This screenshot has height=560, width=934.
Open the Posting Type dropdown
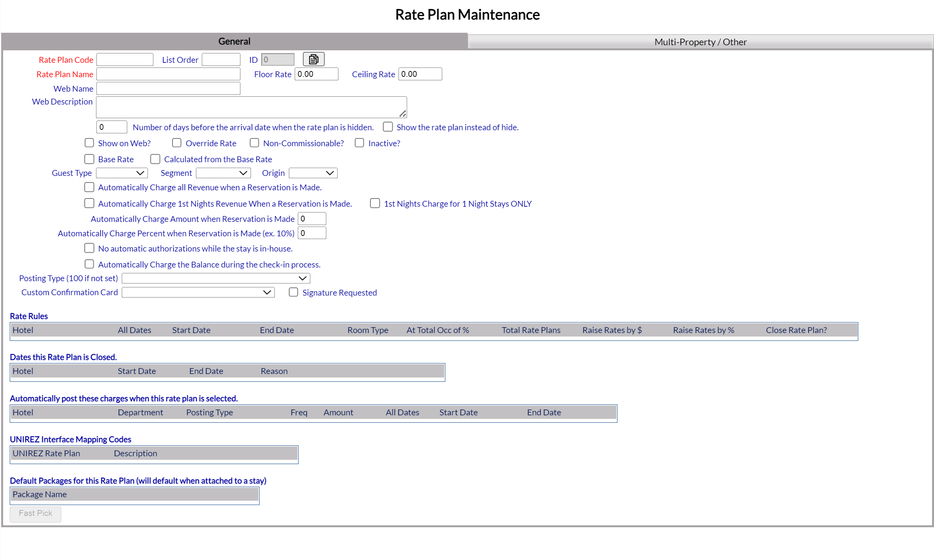[x=216, y=278]
